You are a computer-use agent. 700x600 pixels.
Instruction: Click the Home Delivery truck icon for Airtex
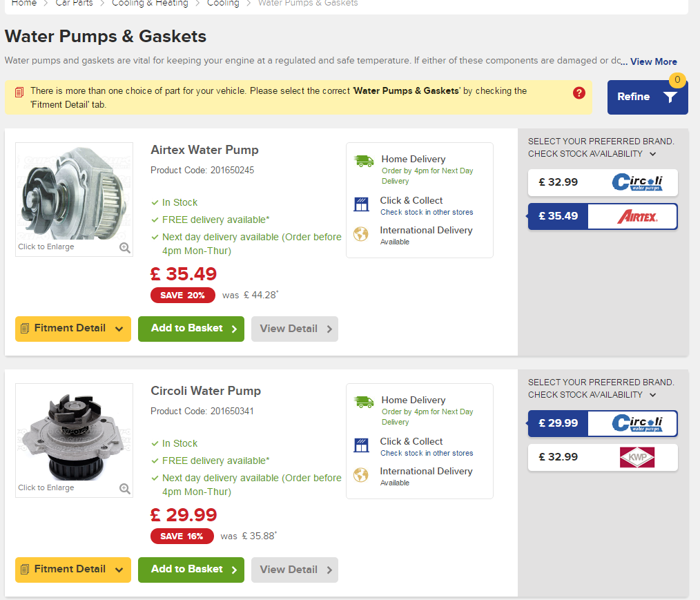pos(364,161)
